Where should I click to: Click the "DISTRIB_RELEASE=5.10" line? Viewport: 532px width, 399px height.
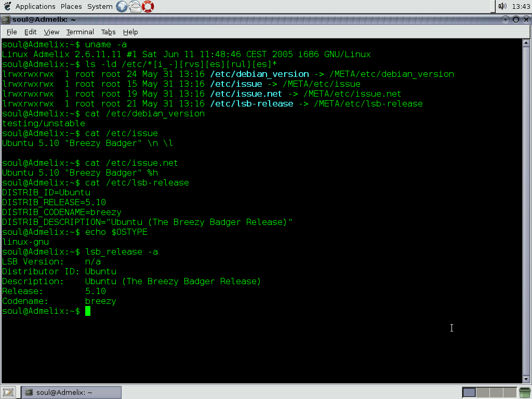click(54, 202)
